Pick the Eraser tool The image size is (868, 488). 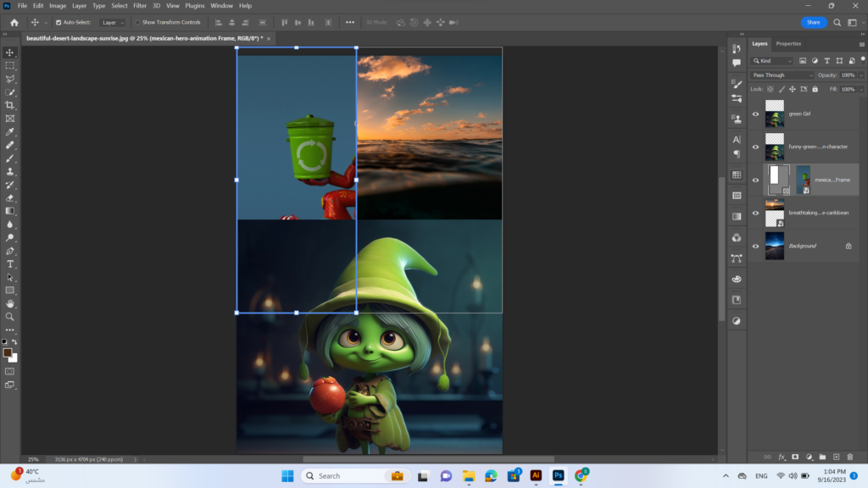coord(10,198)
